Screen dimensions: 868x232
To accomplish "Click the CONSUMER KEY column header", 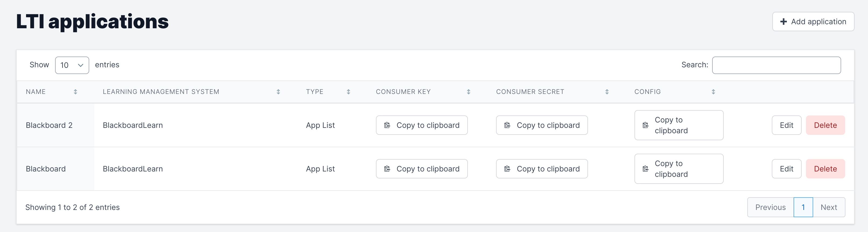I will point(403,92).
